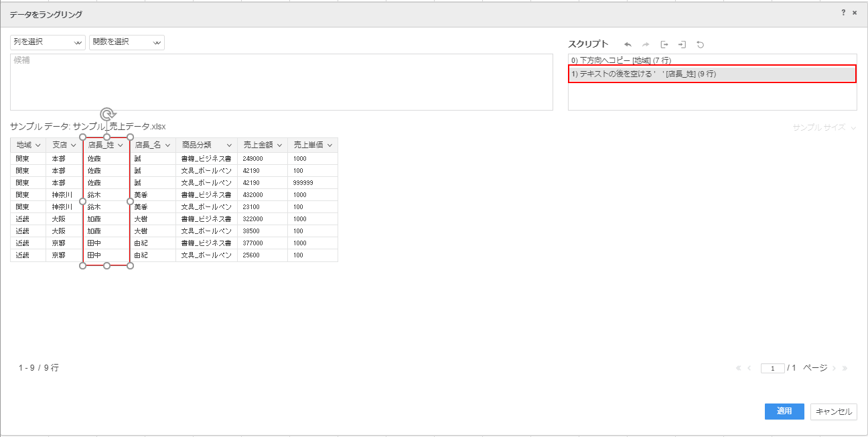This screenshot has width=868, height=437.
Task: Click 書籍_ビジネス書 in the 249000 row
Action: click(x=206, y=159)
